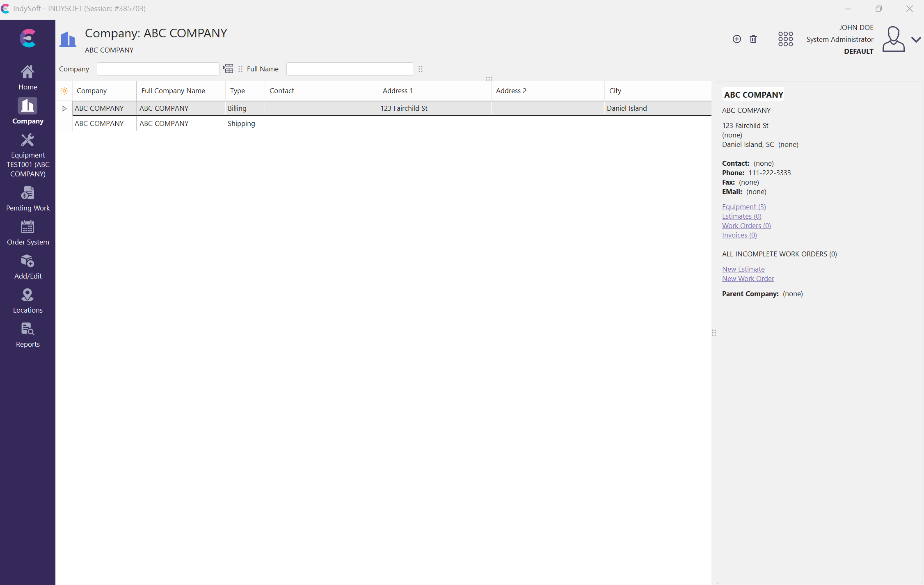Click the user profile avatar icon
924x585 pixels.
[x=893, y=39]
